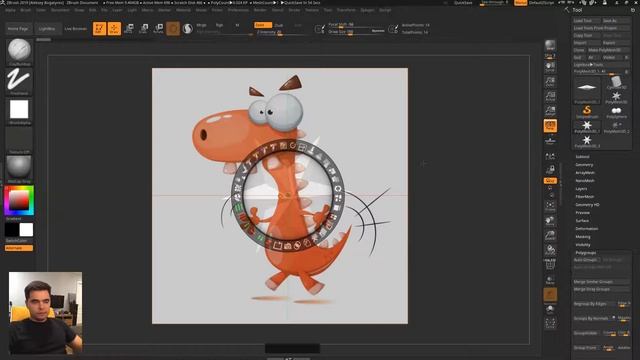The height and width of the screenshot is (360, 640).
Task: Click the right shelf Move view icon
Action: (550, 221)
